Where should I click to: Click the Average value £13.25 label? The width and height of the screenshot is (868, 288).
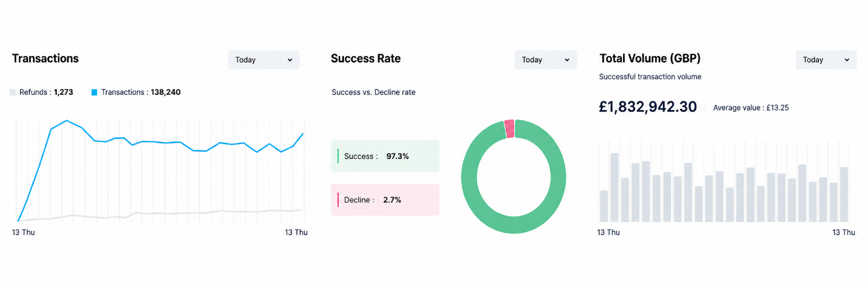(x=751, y=108)
